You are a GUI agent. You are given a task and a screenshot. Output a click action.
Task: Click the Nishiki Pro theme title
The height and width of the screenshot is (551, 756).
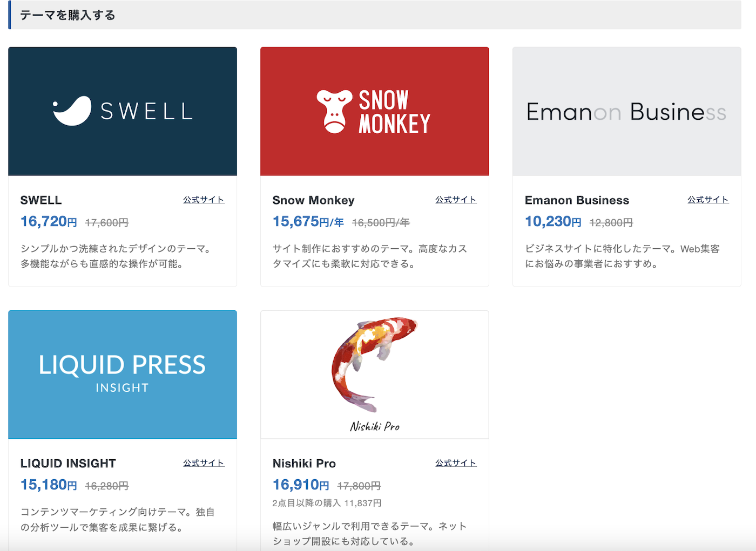click(304, 464)
